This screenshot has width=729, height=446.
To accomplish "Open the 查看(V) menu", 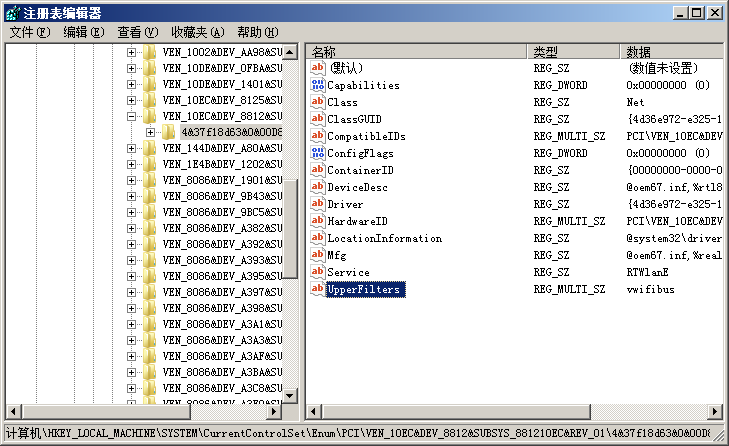I will click(138, 32).
